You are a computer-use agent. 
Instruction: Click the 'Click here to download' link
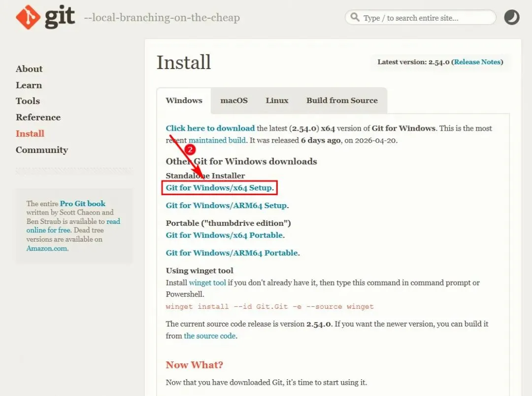coord(210,128)
